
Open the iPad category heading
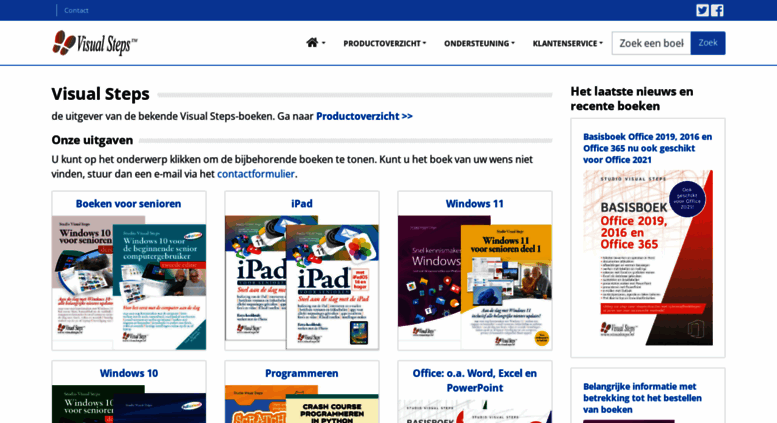[302, 204]
